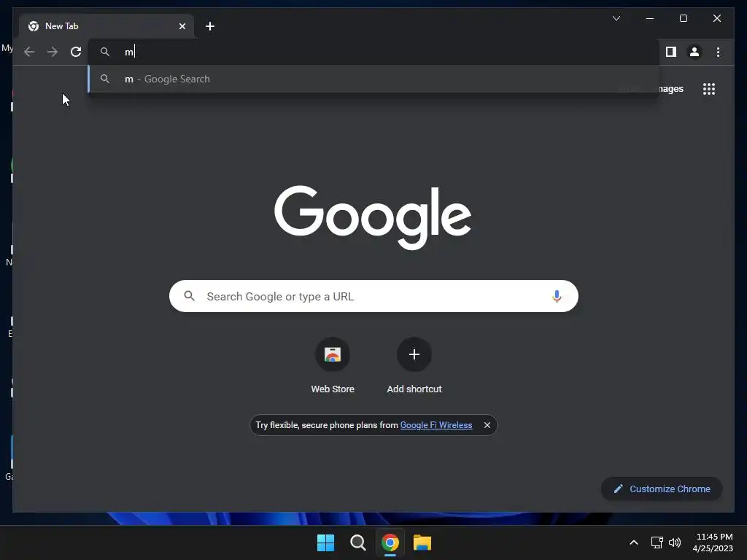747x560 pixels.
Task: Open the Google apps grid
Action: 709,89
